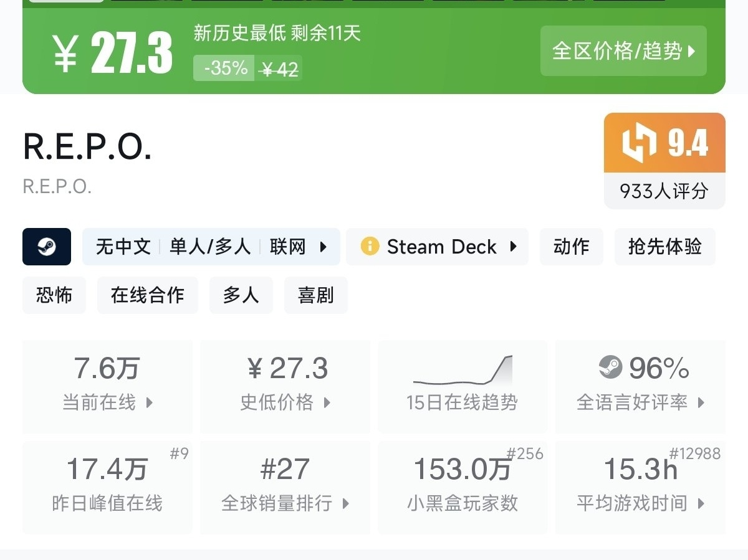Select the 喜剧 comedy tag
Viewport: 748px width, 560px height.
tap(315, 295)
